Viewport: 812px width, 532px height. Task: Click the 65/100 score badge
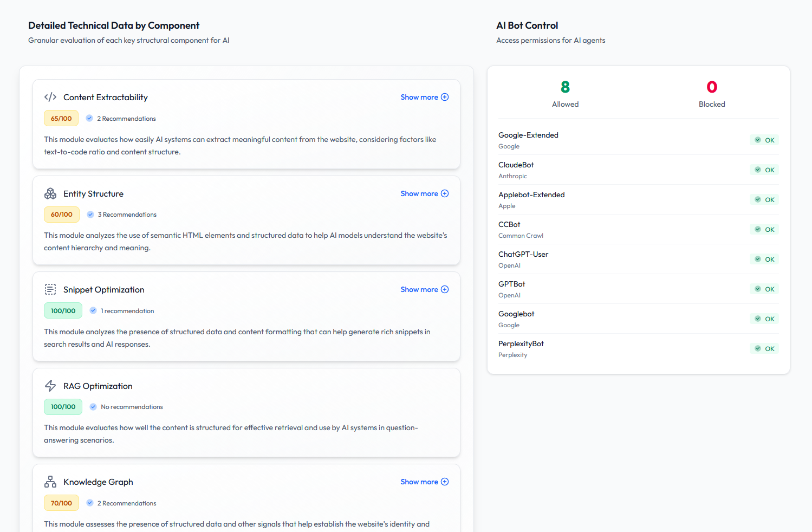pos(61,118)
